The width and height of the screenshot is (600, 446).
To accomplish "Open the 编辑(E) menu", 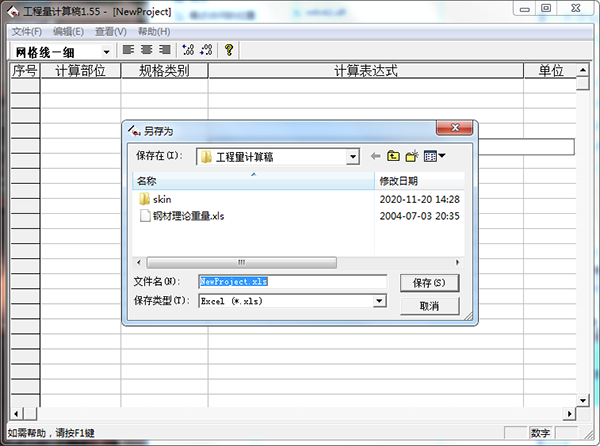I will coord(68,32).
